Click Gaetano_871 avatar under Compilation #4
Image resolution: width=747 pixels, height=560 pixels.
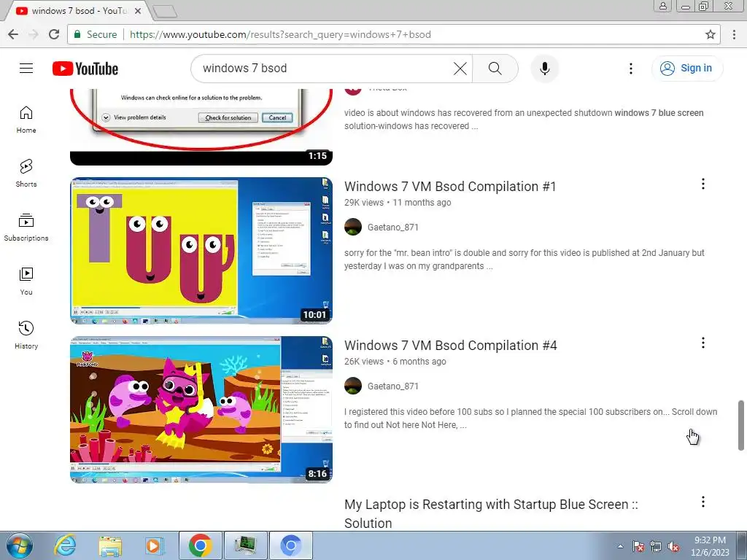(353, 386)
